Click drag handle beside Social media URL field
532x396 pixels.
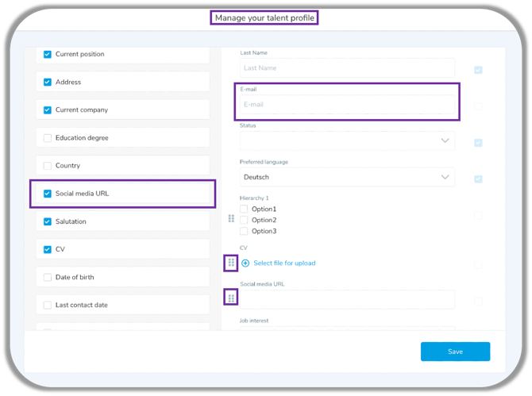[231, 298]
